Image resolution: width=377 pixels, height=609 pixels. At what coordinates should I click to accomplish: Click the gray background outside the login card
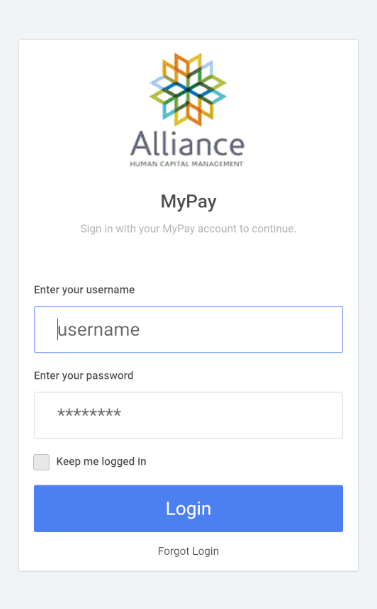click(x=188, y=590)
